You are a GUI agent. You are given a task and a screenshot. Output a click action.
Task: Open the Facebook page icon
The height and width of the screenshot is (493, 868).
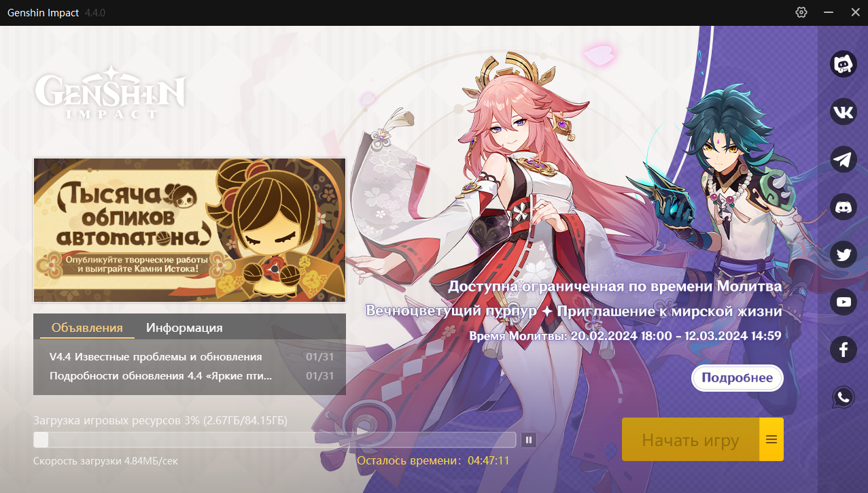[844, 350]
